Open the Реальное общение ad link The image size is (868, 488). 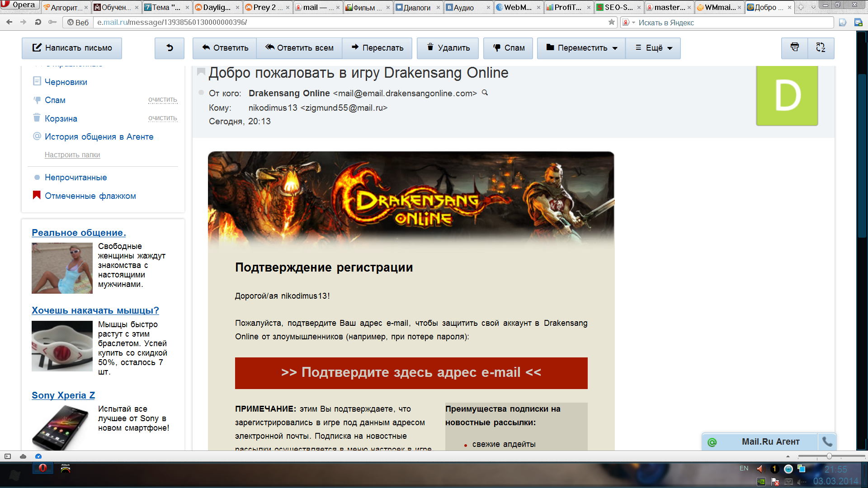(x=79, y=233)
